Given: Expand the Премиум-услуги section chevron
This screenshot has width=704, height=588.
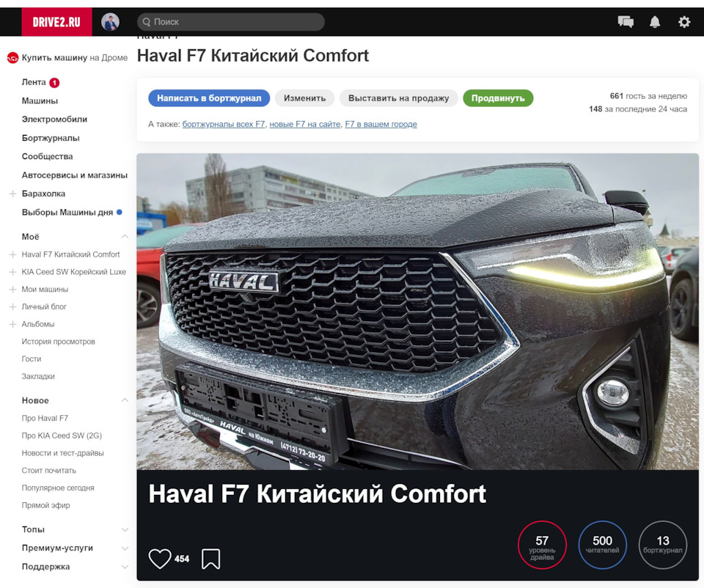Looking at the screenshot, I should click(125, 548).
